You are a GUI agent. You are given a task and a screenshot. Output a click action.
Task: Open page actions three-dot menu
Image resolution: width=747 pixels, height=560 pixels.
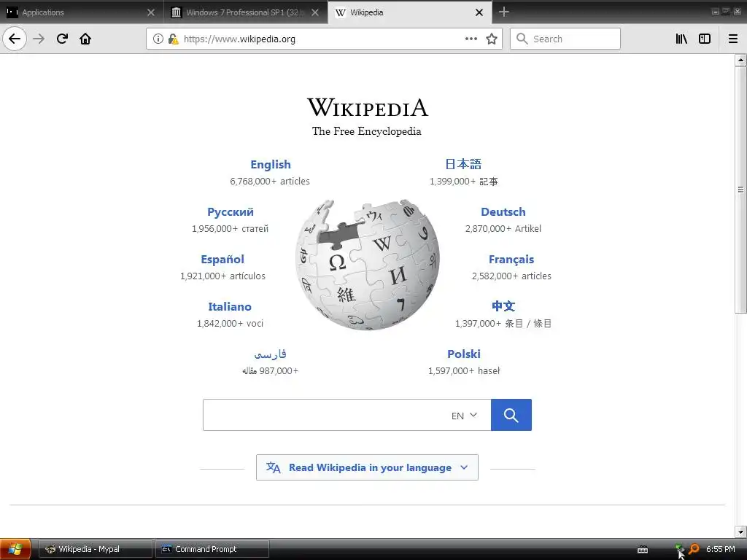[x=471, y=39]
